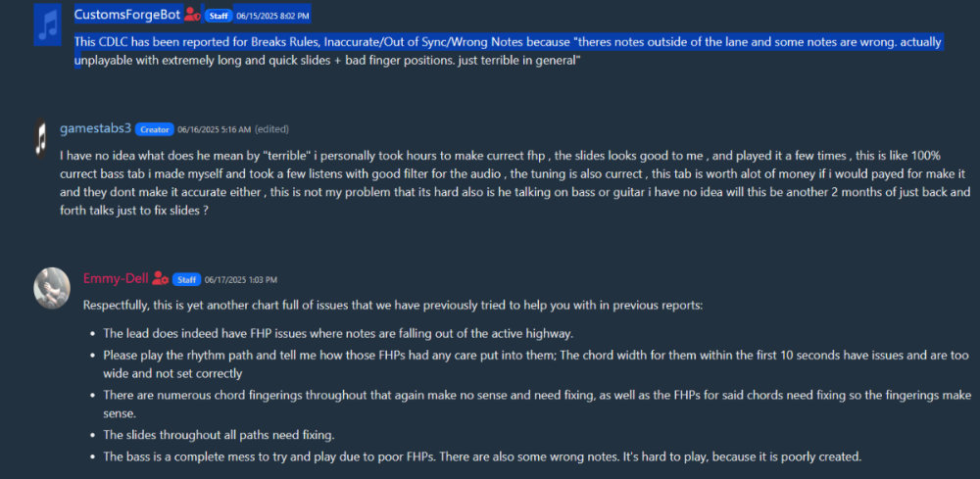
Task: Click the staff-gear icon beside CustomsForgeBot
Action: point(192,15)
